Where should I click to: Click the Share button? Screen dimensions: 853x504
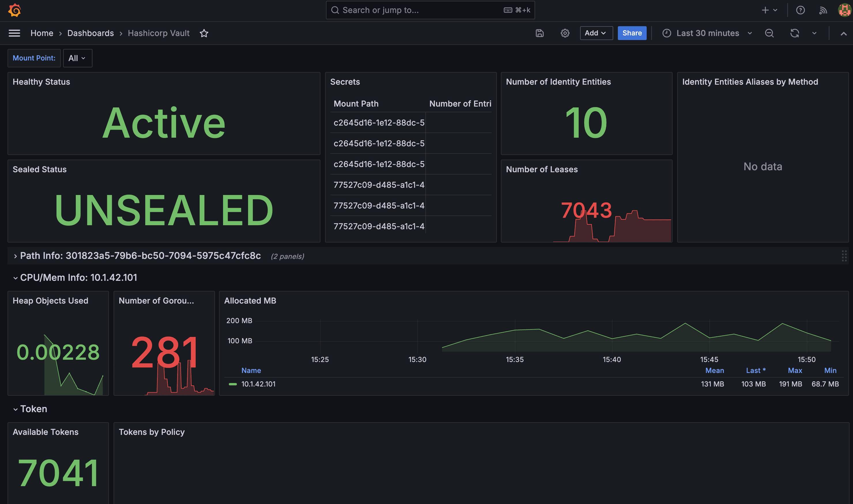632,33
